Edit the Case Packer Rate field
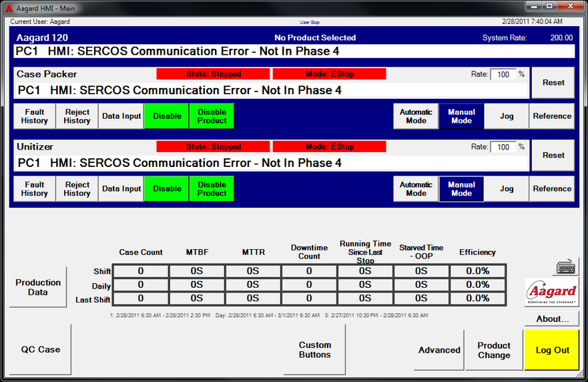Screen dimensions: 588x382 (x=503, y=74)
